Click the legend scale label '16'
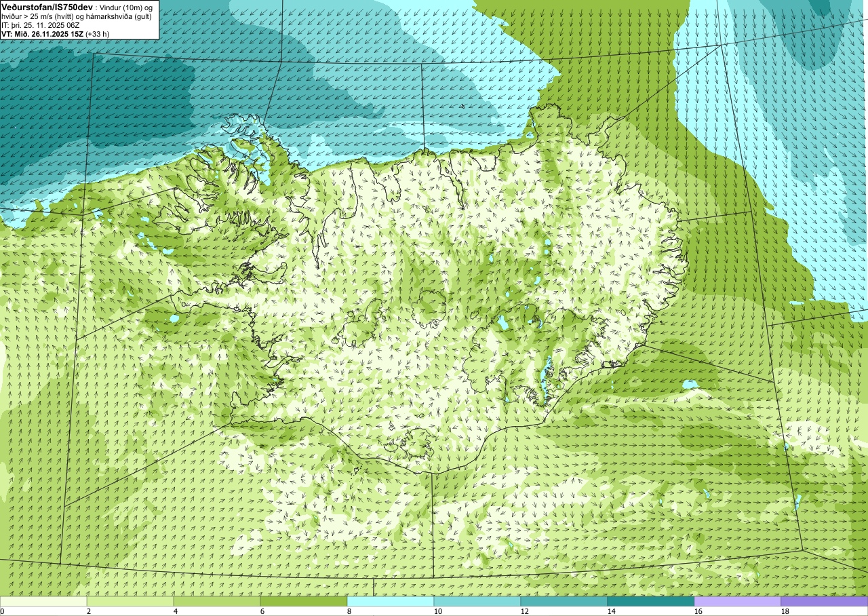868x616 pixels. point(698,611)
